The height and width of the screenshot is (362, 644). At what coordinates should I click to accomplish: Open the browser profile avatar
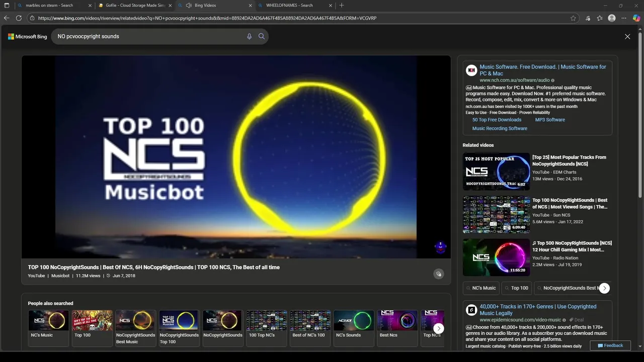(612, 18)
